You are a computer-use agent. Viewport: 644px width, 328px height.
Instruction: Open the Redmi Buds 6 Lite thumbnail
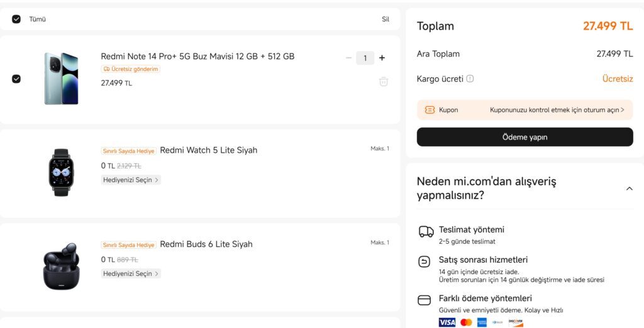pyautogui.click(x=61, y=266)
